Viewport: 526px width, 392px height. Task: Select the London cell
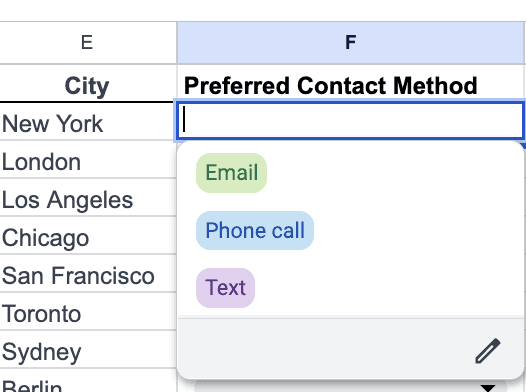(87, 160)
